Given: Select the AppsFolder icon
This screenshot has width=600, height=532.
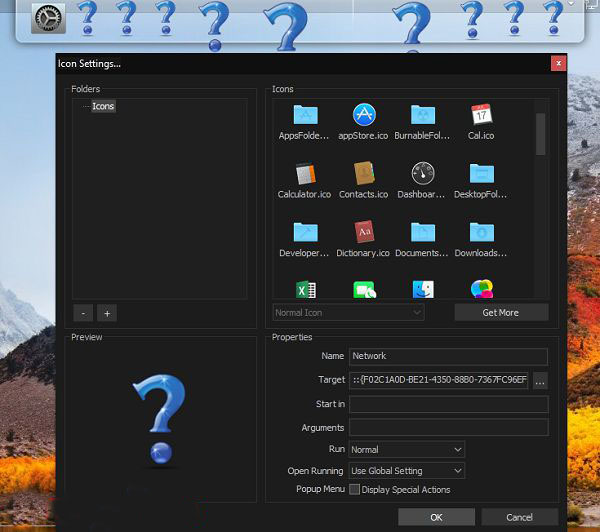Looking at the screenshot, I should pos(305,115).
